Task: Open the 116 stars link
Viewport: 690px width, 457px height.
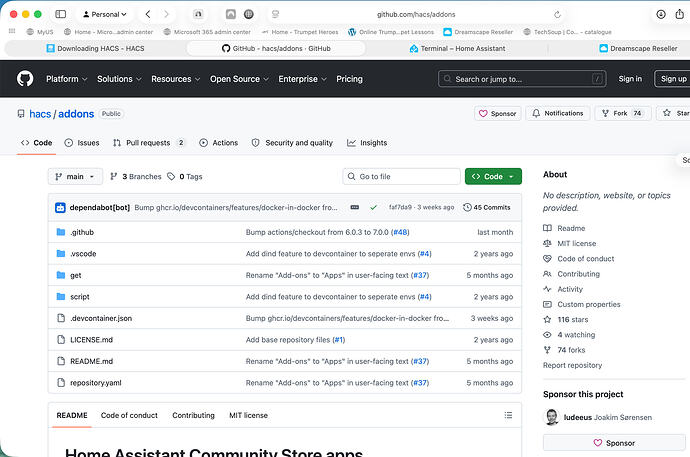Action: pos(573,319)
